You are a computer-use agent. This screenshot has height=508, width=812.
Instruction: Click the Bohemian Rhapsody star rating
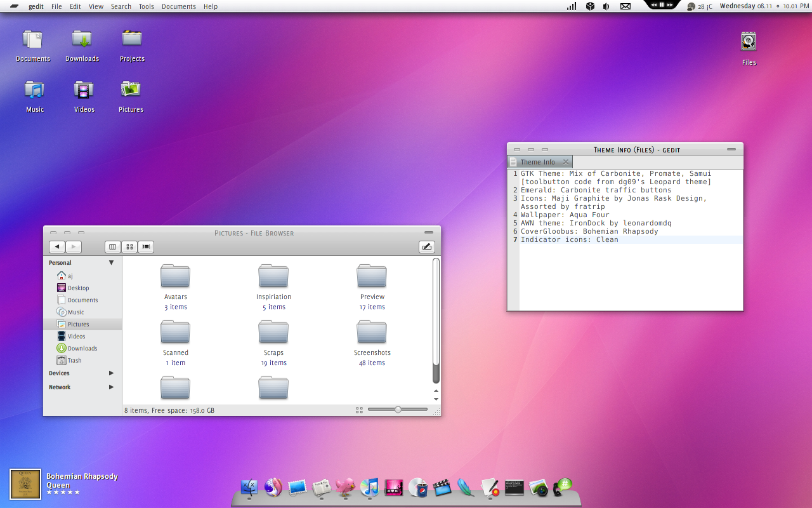pos(63,493)
